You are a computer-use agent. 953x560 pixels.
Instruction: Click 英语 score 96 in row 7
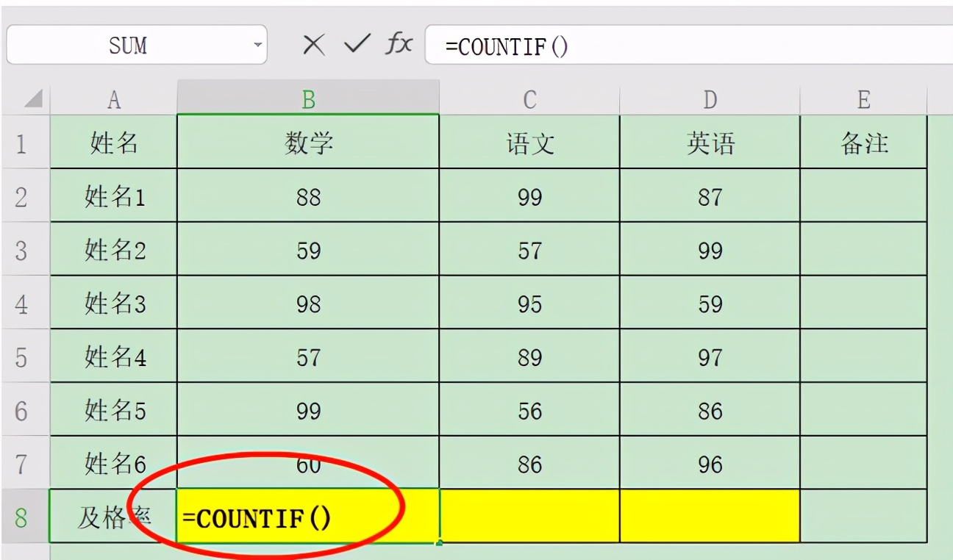(710, 463)
